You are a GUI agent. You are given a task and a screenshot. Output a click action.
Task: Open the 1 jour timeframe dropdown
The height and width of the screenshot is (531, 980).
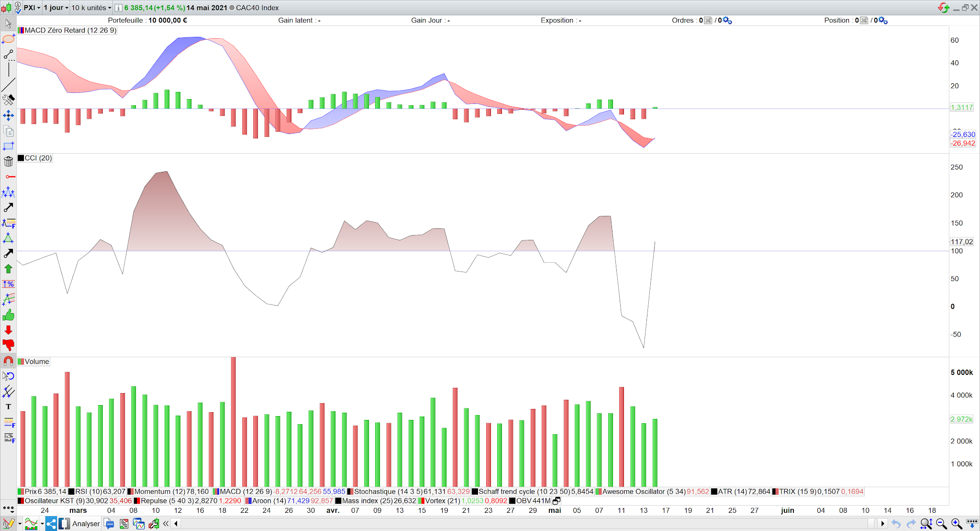coord(56,8)
